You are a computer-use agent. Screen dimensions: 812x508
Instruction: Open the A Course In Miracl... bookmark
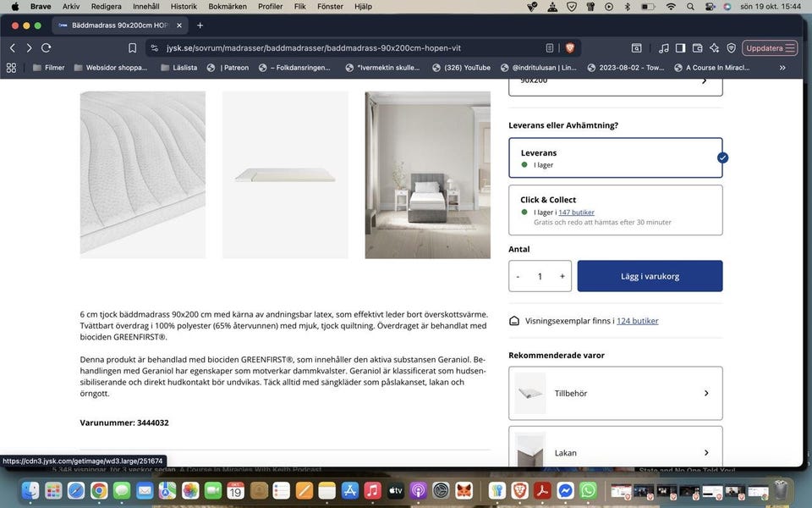tap(712, 68)
